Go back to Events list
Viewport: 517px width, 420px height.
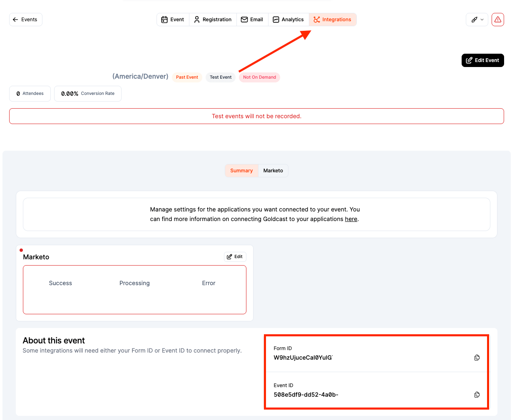pos(26,20)
